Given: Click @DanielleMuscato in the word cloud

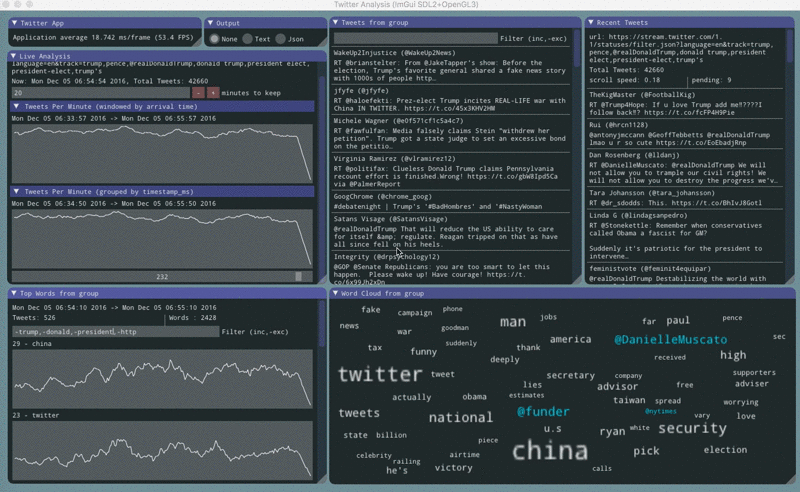Looking at the screenshot, I should pyautogui.click(x=670, y=340).
